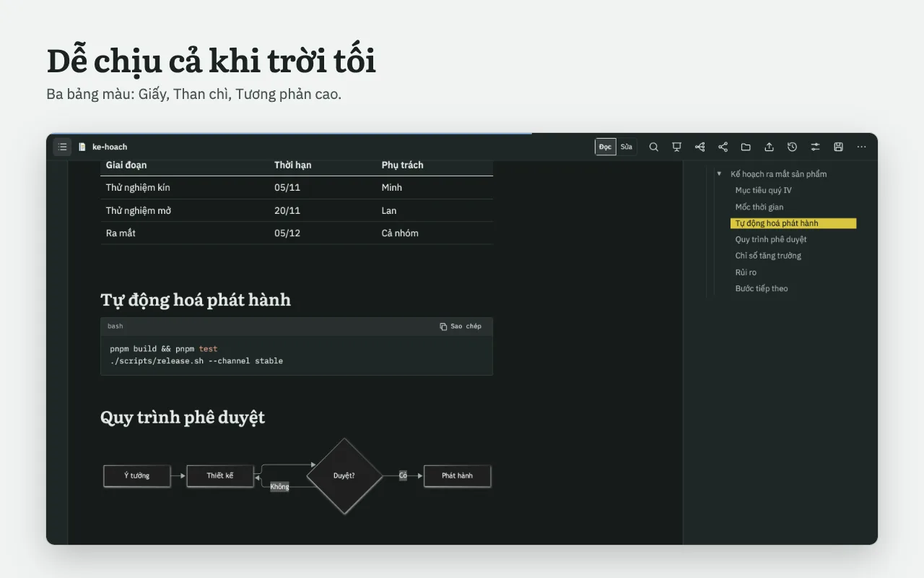Save document with the floppy disk icon
Screen dimensions: 924x578
click(x=838, y=147)
